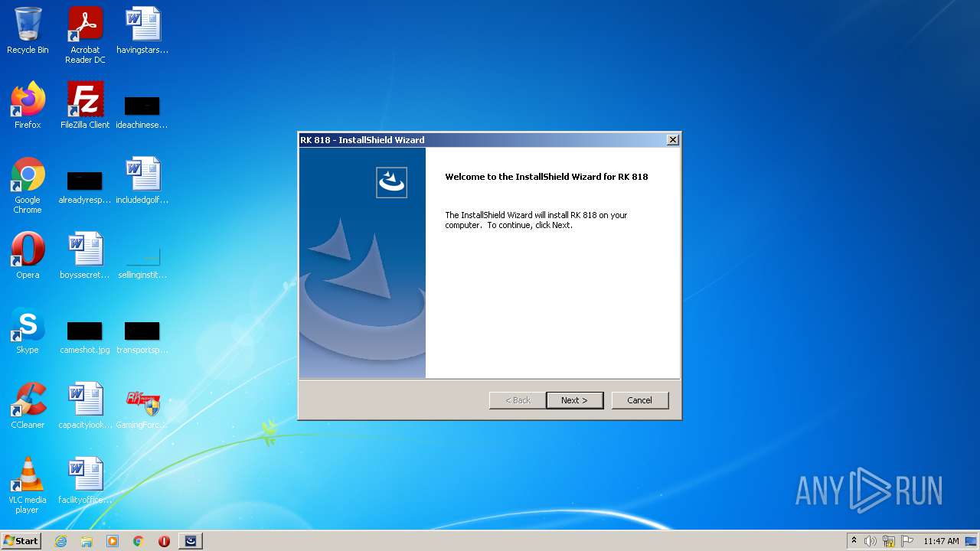Click the taskbar clock showing 11:47 AM

[941, 541]
